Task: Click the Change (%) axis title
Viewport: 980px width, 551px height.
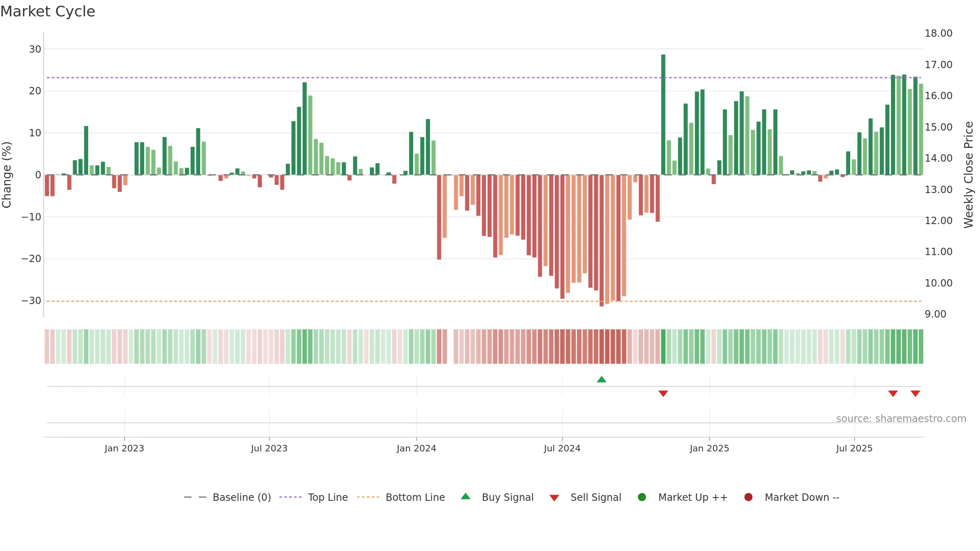Action: tap(7, 175)
